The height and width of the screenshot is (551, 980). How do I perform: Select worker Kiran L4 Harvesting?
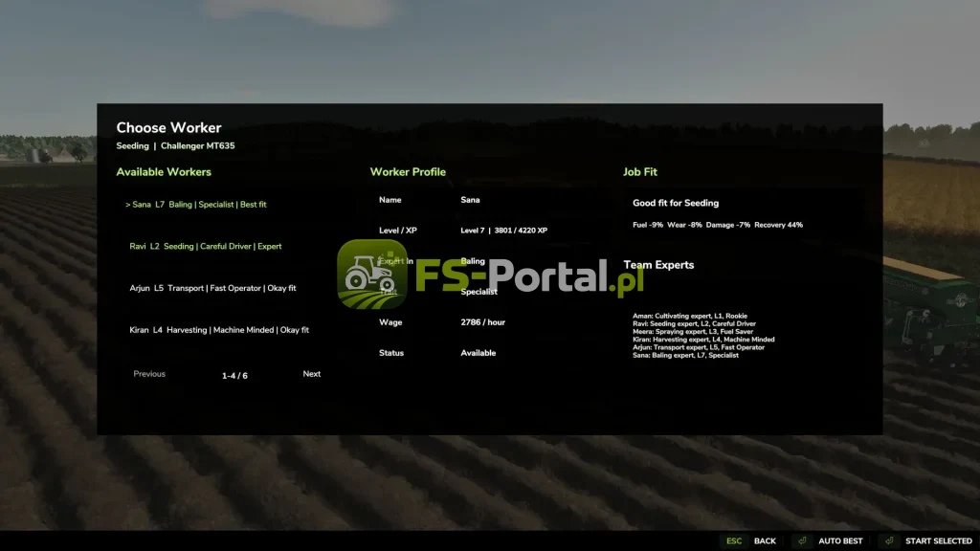219,330
